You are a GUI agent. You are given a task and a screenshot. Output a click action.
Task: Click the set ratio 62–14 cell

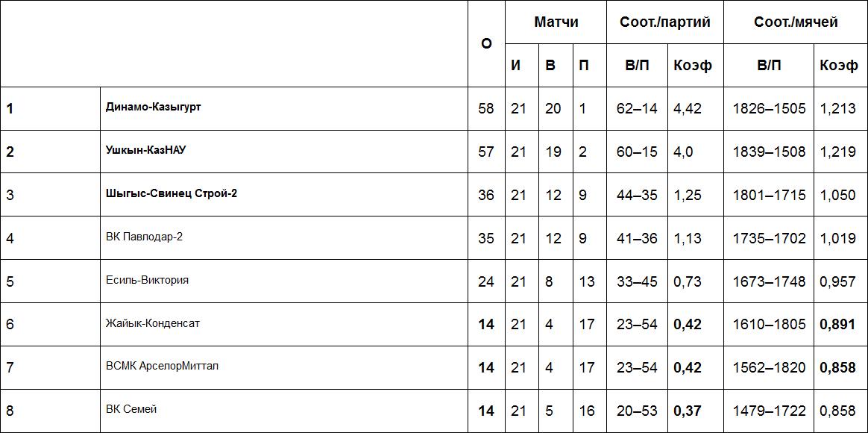pyautogui.click(x=637, y=108)
